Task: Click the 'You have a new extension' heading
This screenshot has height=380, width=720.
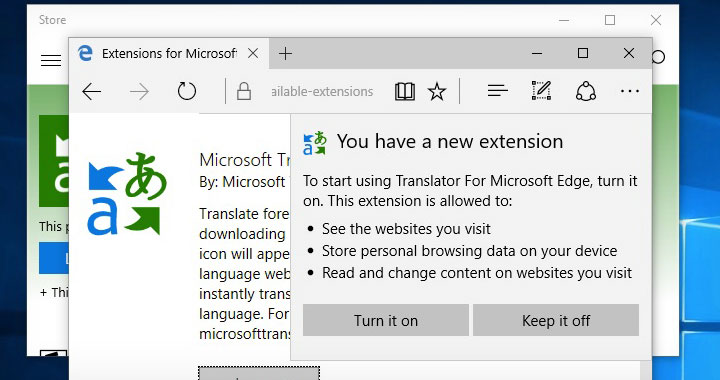Action: tap(450, 141)
